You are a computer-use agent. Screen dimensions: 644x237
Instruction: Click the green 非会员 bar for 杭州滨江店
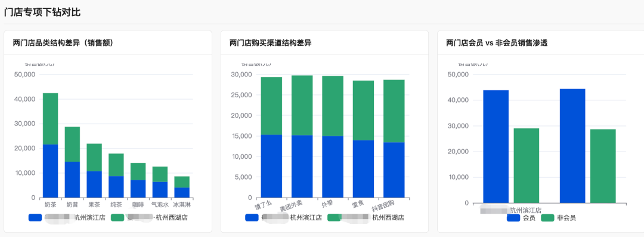(x=527, y=165)
